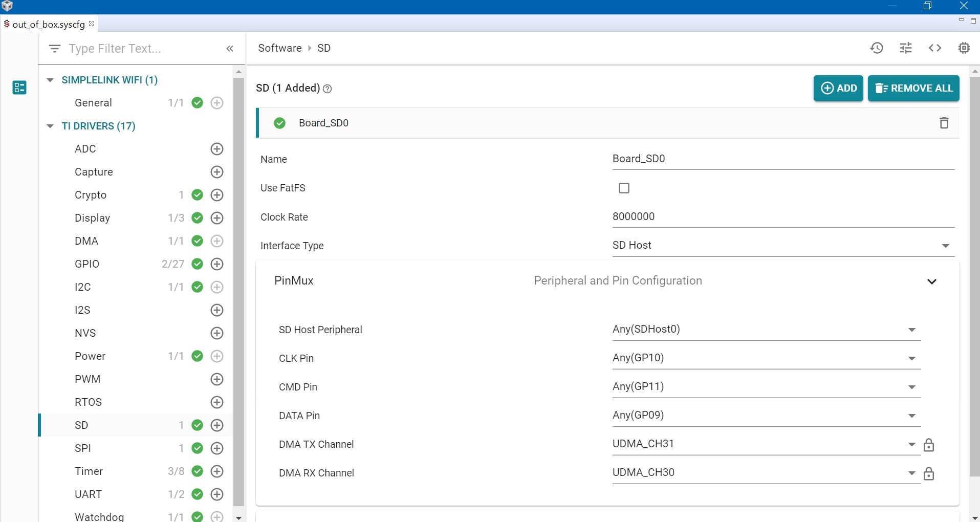This screenshot has width=980, height=522.
Task: Collapse the SIMPLELINK WIFI section
Action: [50, 80]
